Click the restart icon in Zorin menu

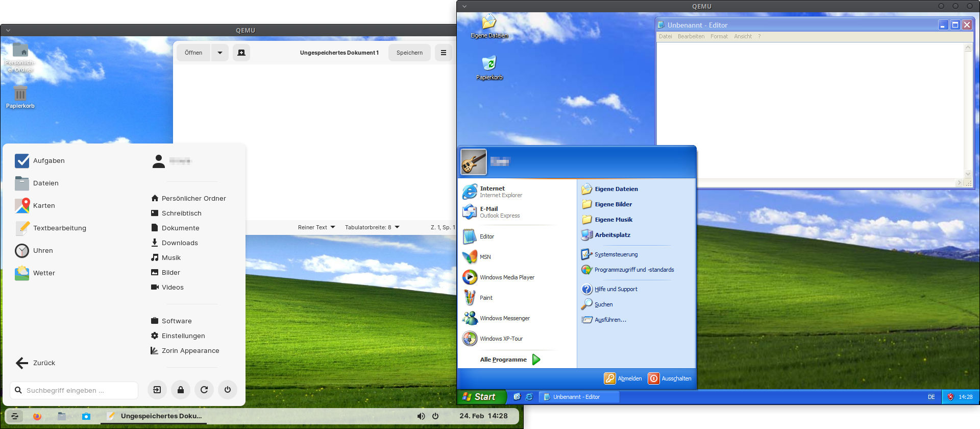[204, 390]
